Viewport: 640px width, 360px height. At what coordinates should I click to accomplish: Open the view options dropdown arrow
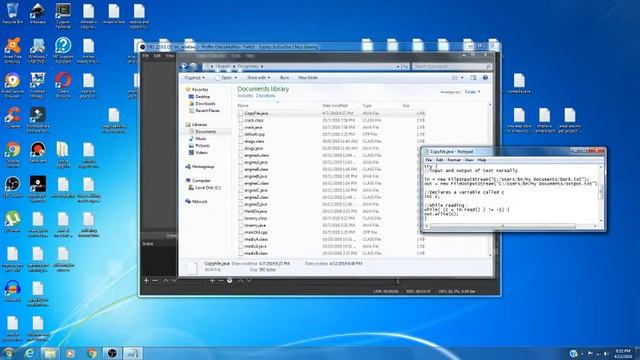(x=462, y=78)
